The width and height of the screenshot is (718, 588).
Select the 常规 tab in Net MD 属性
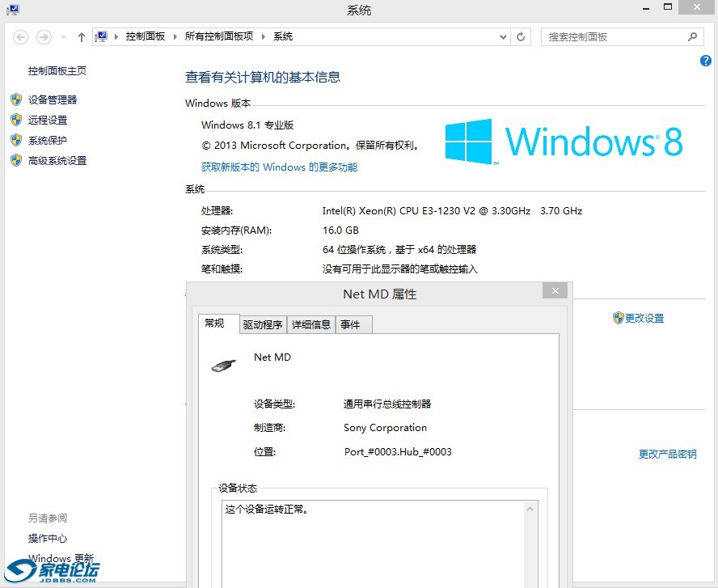click(x=218, y=324)
